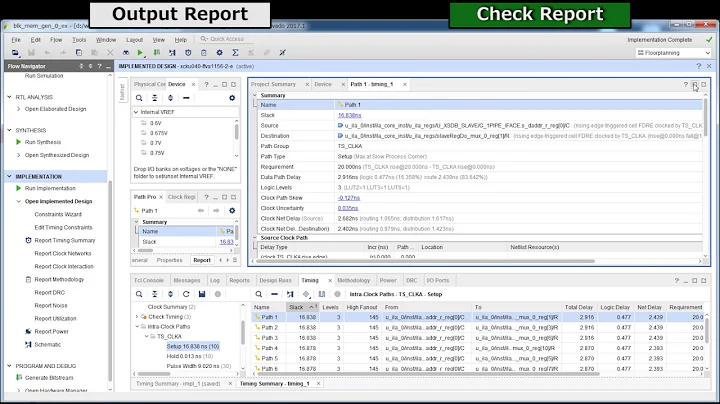Collapse the PROGRAM AND DEBUG section
Screen dimensions: 720x404
pos(9,366)
